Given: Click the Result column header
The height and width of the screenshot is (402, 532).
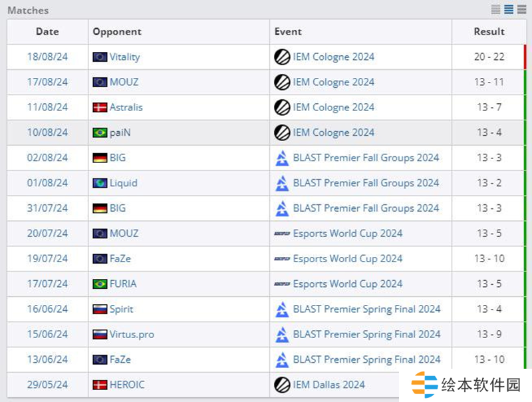Looking at the screenshot, I should click(489, 32).
